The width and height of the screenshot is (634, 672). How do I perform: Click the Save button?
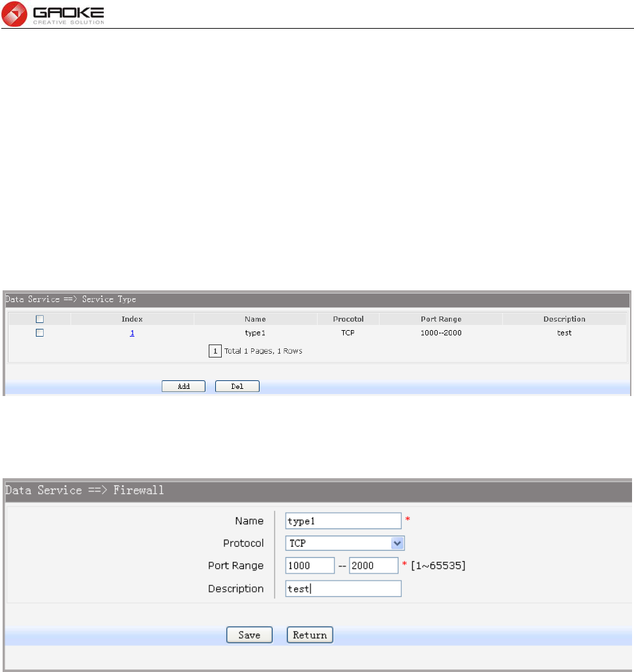point(249,635)
